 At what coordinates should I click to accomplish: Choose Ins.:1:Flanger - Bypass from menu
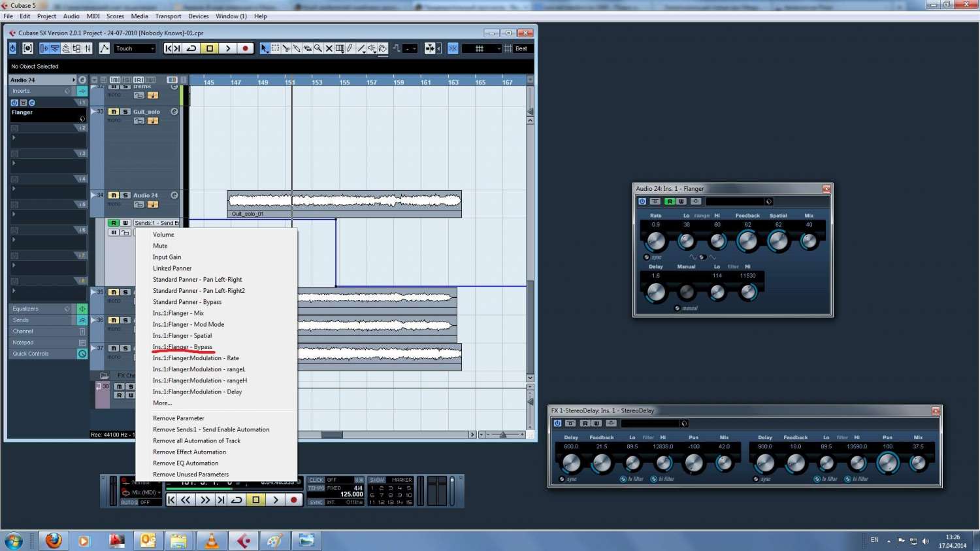coord(182,347)
